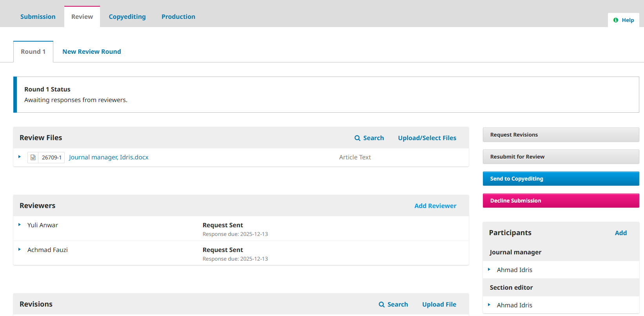Click the blue Send to Copyediting button
The width and height of the screenshot is (644, 316).
coord(561,179)
